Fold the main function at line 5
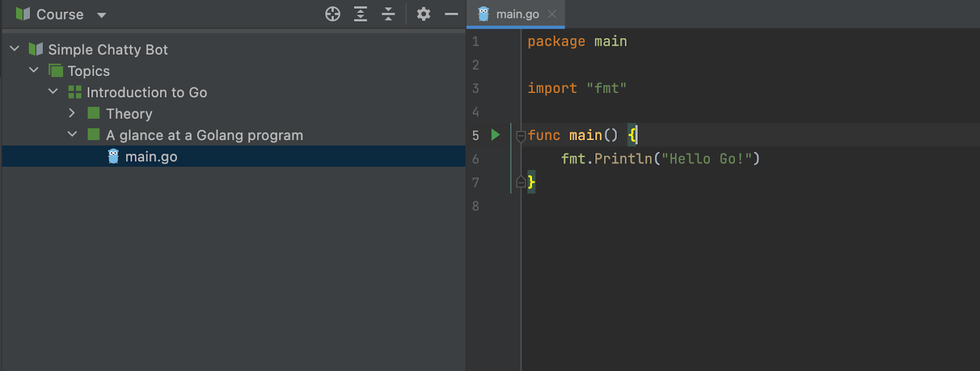 coord(521,135)
